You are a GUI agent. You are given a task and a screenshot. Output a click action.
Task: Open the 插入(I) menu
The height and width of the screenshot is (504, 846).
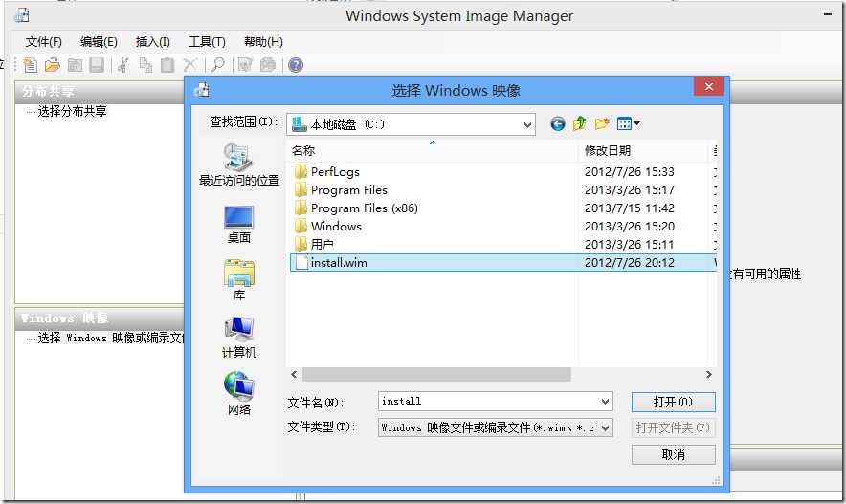point(153,42)
